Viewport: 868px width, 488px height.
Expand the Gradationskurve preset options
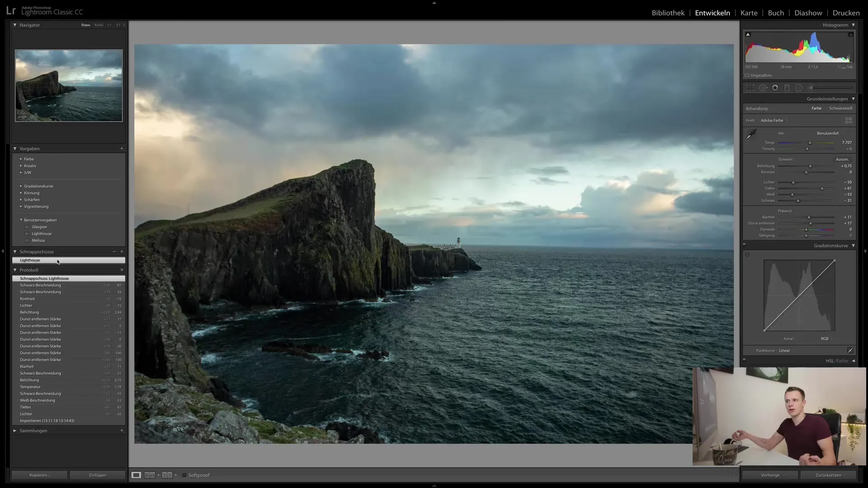(x=21, y=186)
